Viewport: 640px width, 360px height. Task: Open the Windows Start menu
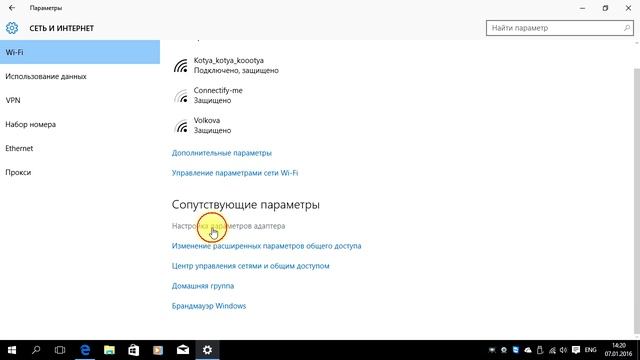(12, 350)
